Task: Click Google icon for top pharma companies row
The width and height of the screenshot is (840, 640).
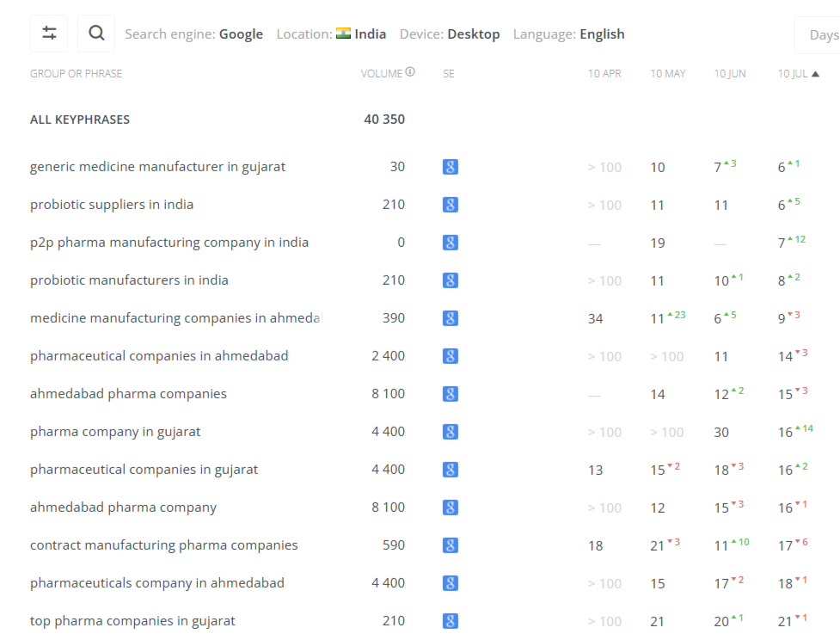Action: point(450,621)
